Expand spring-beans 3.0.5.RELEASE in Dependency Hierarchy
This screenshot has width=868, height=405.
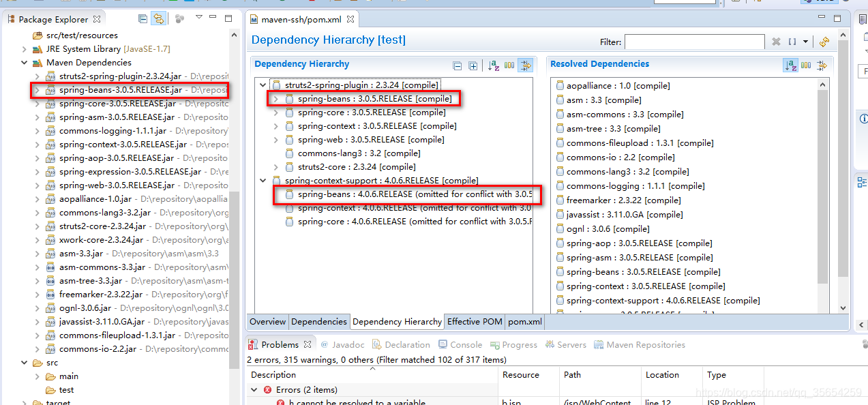coord(275,99)
